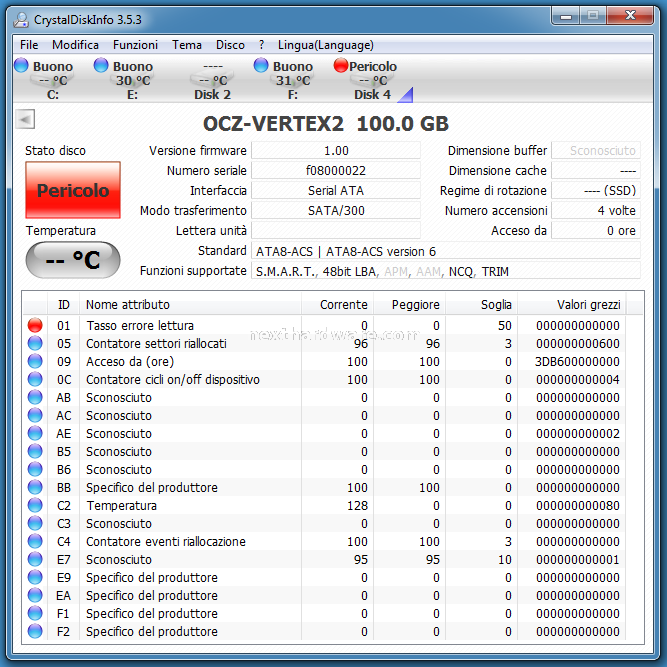Screen dimensions: 667x667
Task: Click the ID column header
Action: [x=63, y=305]
